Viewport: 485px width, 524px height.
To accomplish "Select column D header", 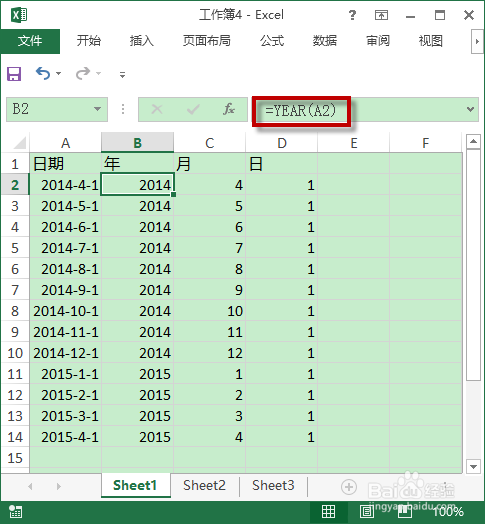I will pos(282,143).
